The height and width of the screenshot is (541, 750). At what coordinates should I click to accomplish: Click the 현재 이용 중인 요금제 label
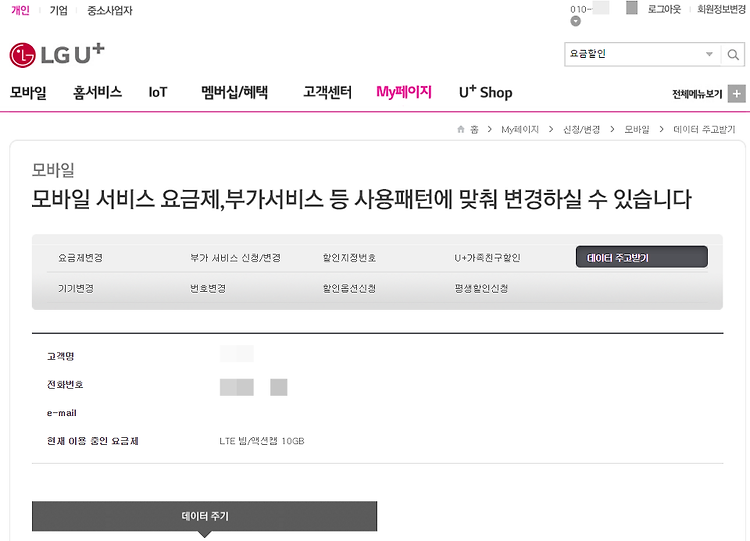92,441
